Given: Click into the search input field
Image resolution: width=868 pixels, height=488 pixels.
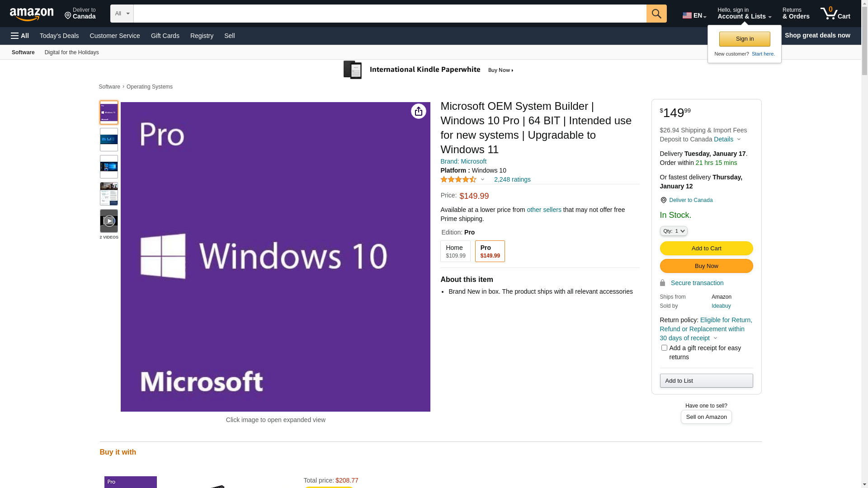Looking at the screenshot, I should (x=389, y=14).
